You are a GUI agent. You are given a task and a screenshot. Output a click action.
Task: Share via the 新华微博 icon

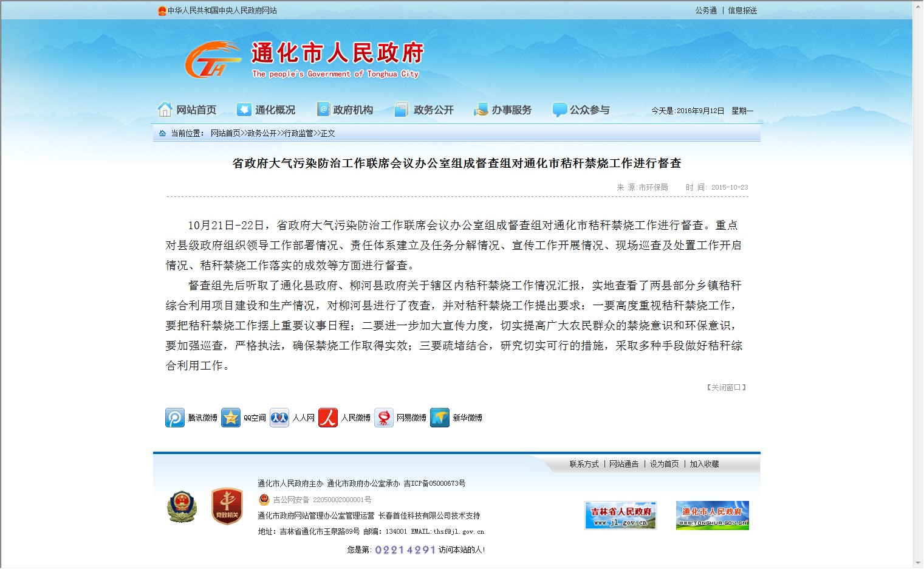pos(440,418)
